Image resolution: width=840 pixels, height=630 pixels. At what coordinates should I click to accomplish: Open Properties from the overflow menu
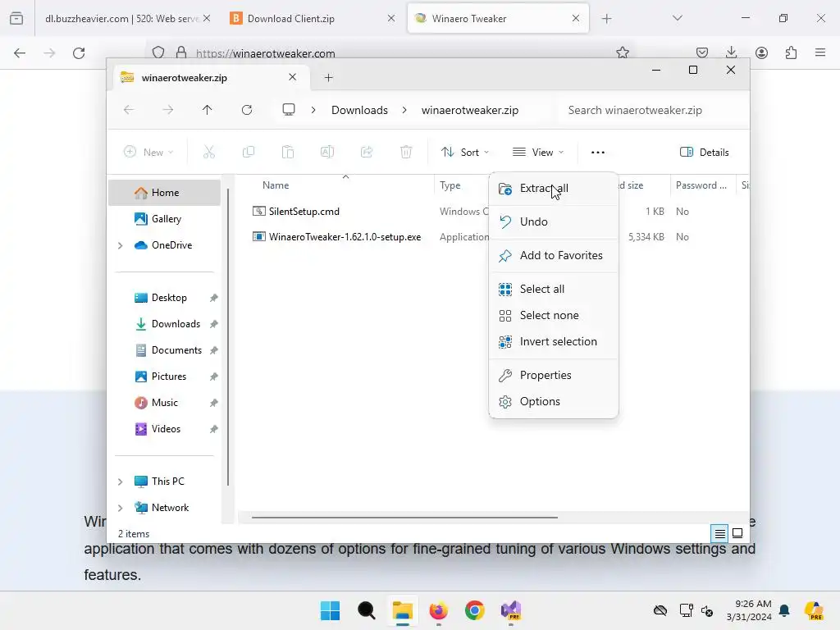click(554, 376)
